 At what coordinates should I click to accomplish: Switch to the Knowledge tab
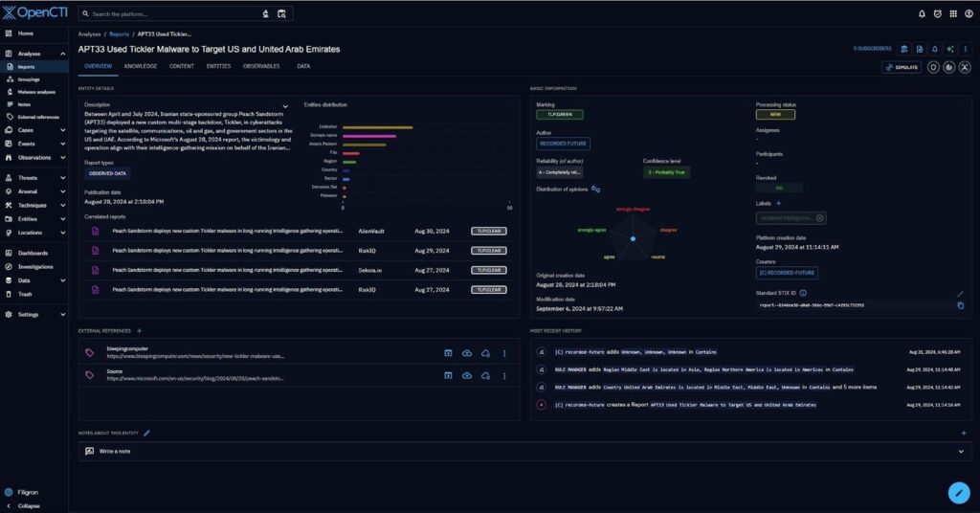(x=141, y=66)
